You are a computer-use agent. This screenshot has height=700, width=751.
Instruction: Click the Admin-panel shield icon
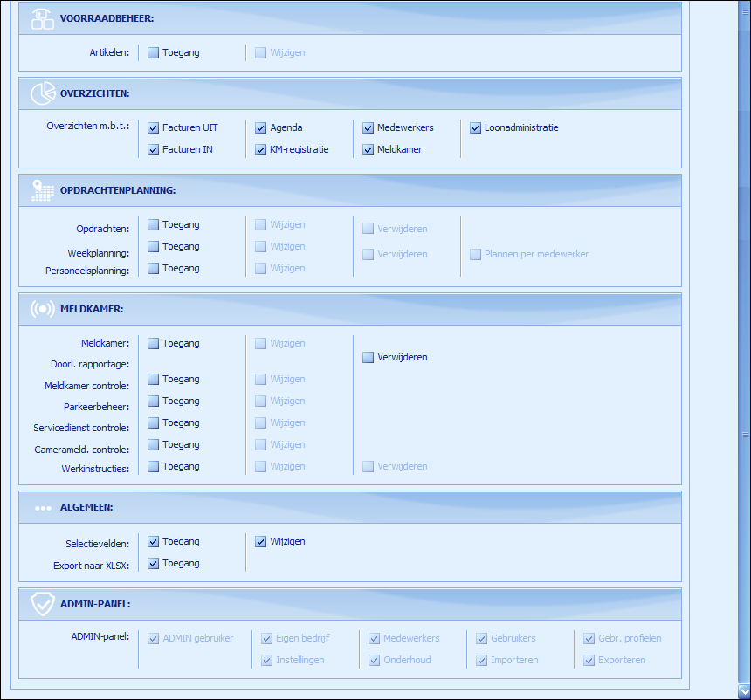(x=42, y=604)
